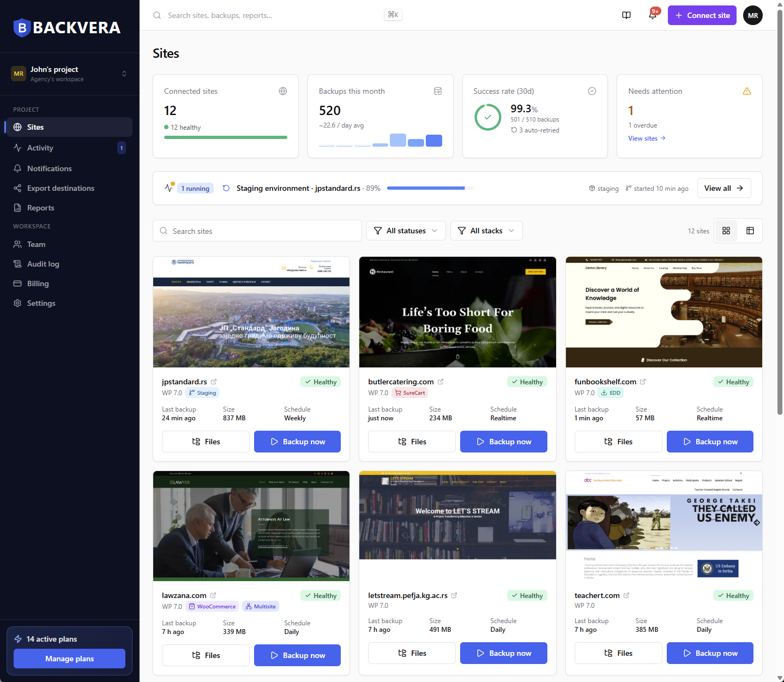The height and width of the screenshot is (682, 784).
Task: Open notifications bell with 9+ badge
Action: (x=653, y=15)
